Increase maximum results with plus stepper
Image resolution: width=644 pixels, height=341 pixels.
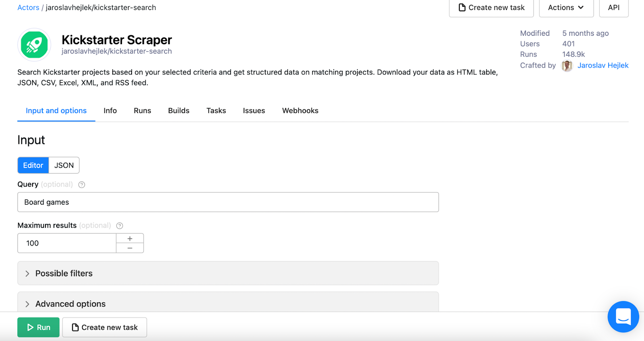click(130, 238)
